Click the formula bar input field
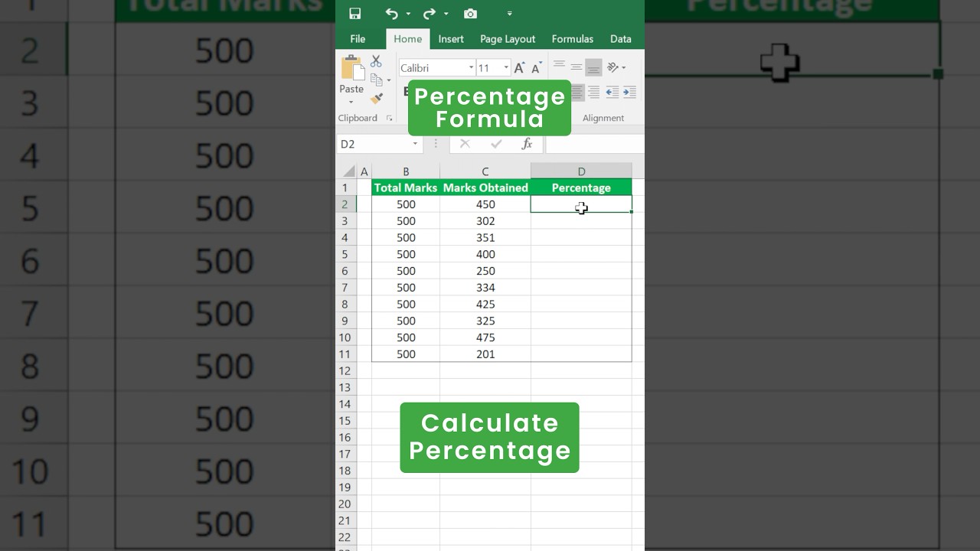The image size is (980, 551). [x=595, y=144]
